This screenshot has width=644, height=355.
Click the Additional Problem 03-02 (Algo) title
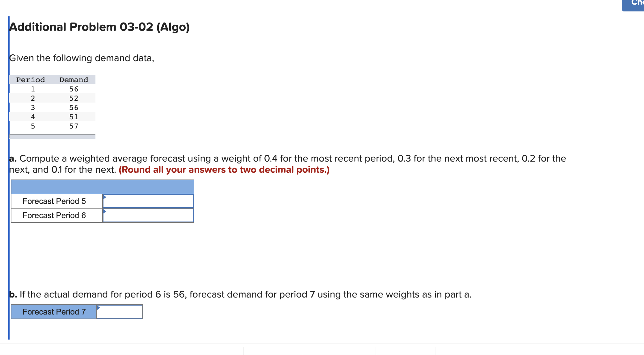99,27
